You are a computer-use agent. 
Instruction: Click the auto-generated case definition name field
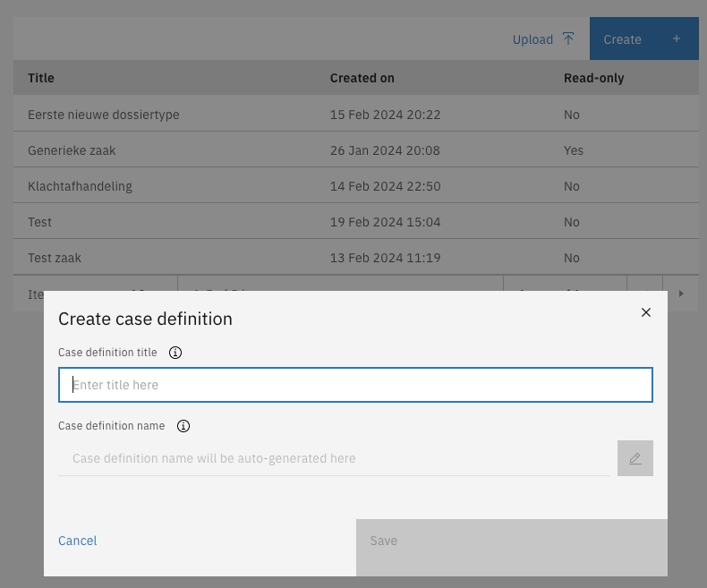334,458
